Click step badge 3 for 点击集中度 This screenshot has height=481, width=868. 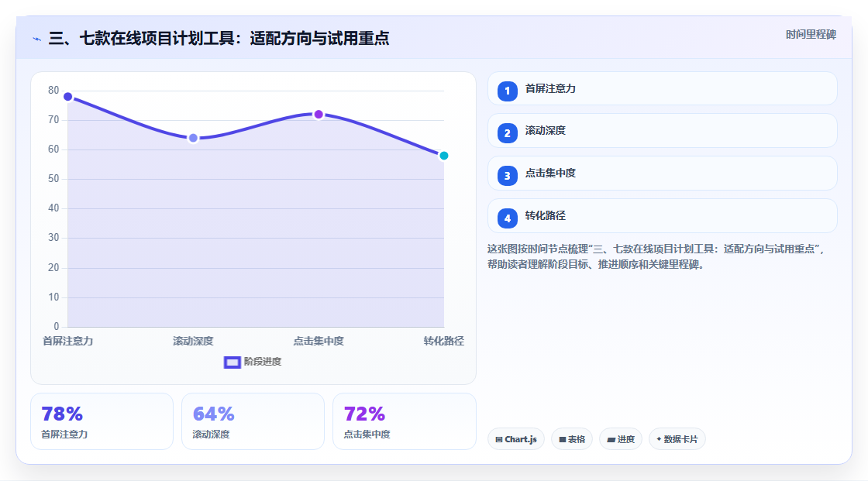507,176
